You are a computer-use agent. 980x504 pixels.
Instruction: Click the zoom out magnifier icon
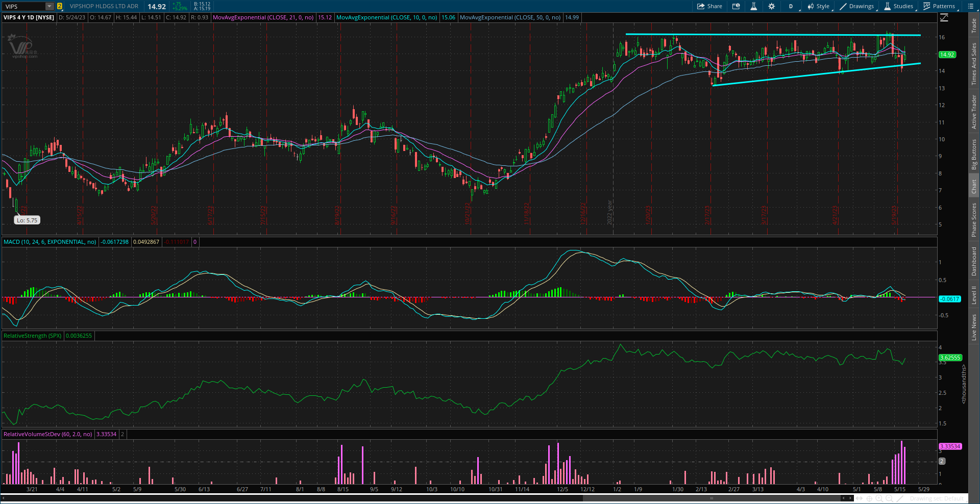(x=889, y=498)
